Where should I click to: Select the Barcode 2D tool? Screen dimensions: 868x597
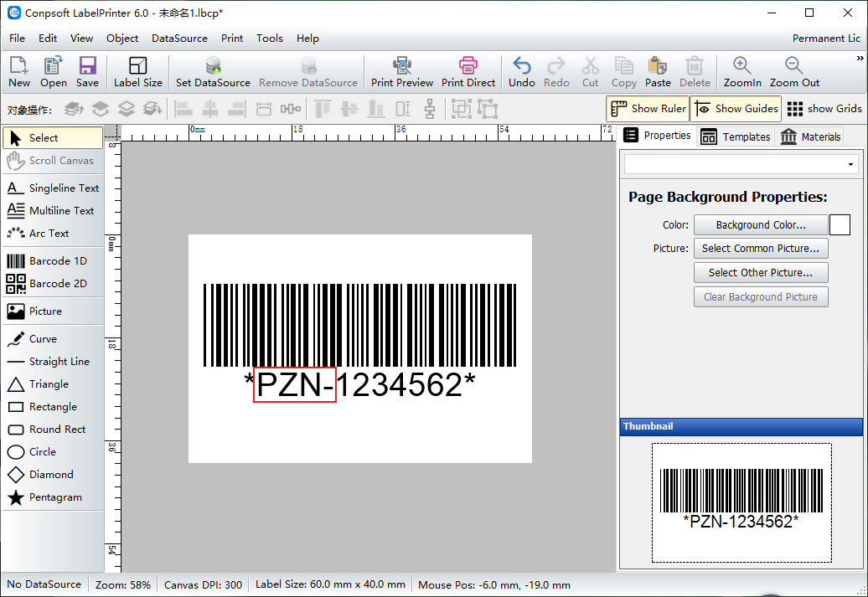pyautogui.click(x=53, y=283)
